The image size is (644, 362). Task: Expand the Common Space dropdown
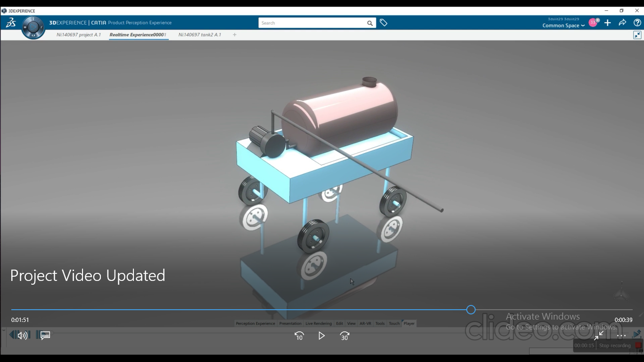563,25
